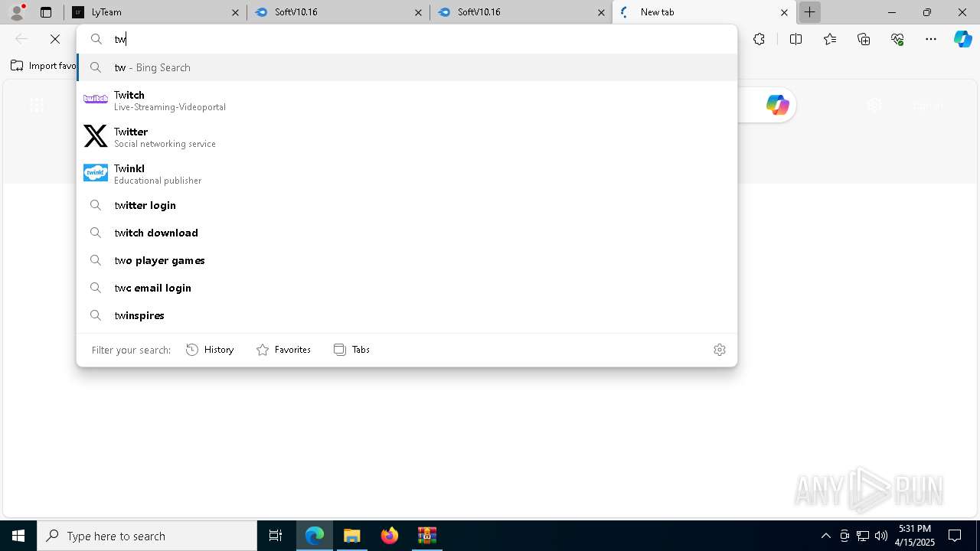Viewport: 980px width, 551px height.
Task: Toggle split screen view
Action: point(795,39)
